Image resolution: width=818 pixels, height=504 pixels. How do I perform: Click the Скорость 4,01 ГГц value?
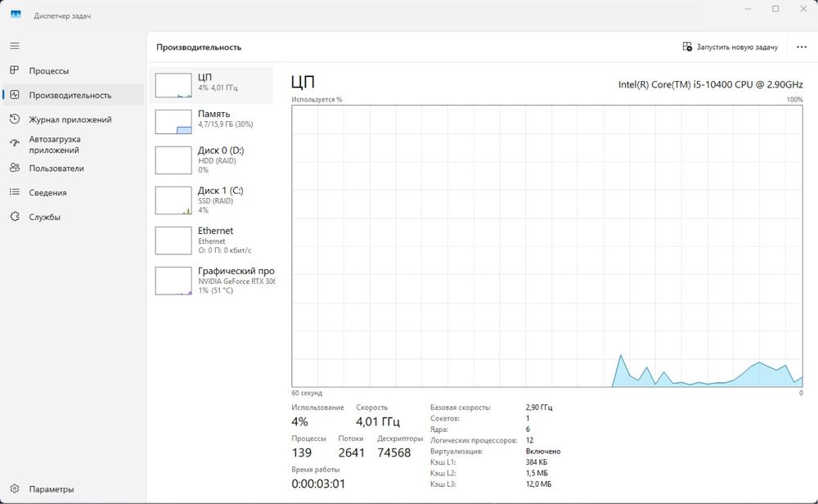tap(378, 421)
